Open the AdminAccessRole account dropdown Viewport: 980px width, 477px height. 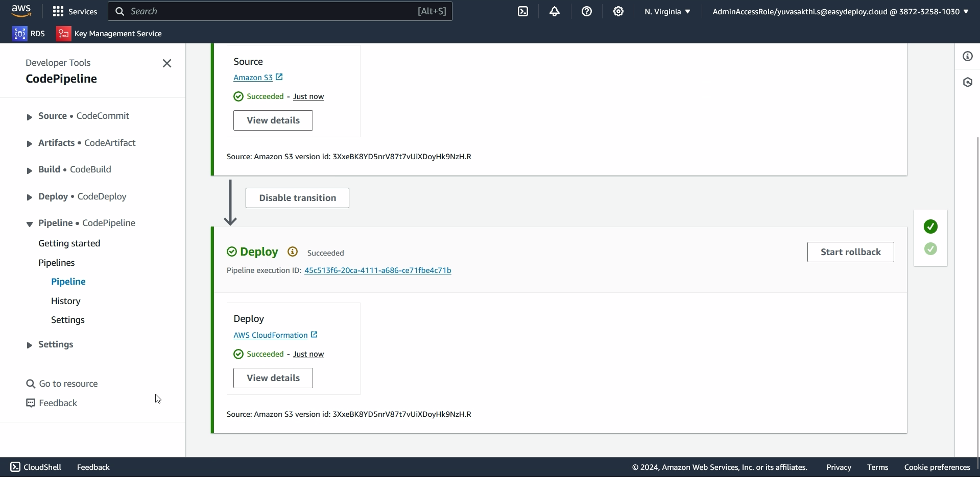841,11
